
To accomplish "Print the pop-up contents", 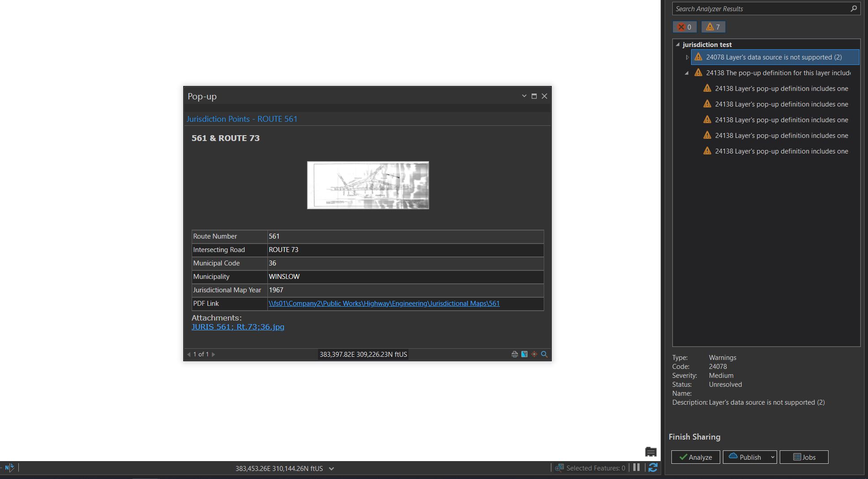I will pos(514,354).
